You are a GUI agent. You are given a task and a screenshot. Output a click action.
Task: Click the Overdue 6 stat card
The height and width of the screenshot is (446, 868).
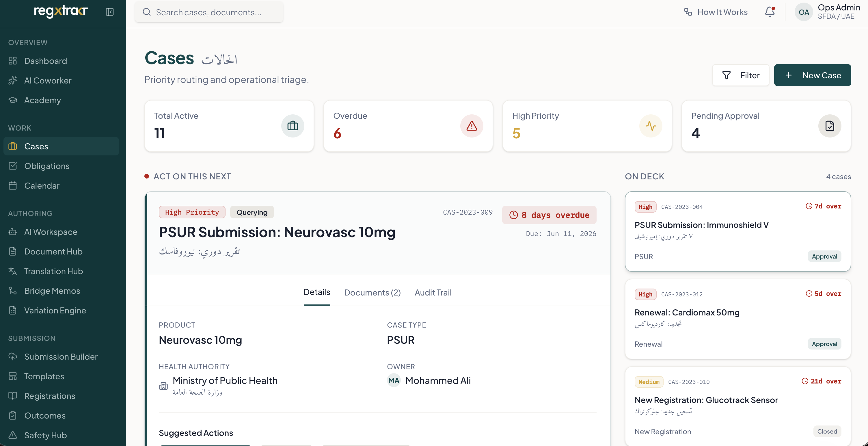[x=408, y=126]
